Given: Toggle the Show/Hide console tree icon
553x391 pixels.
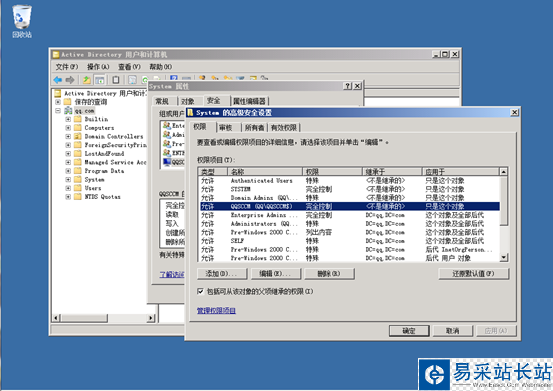Looking at the screenshot, I should (100, 80).
